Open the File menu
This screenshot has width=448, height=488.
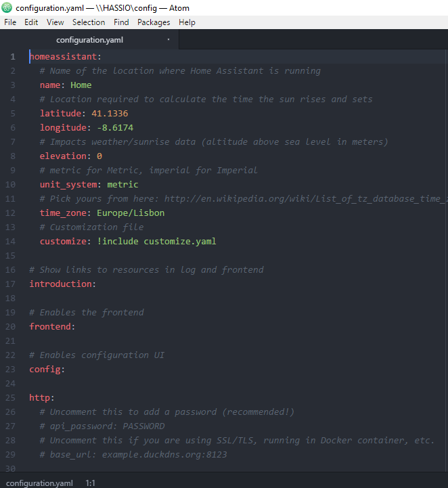tap(10, 22)
